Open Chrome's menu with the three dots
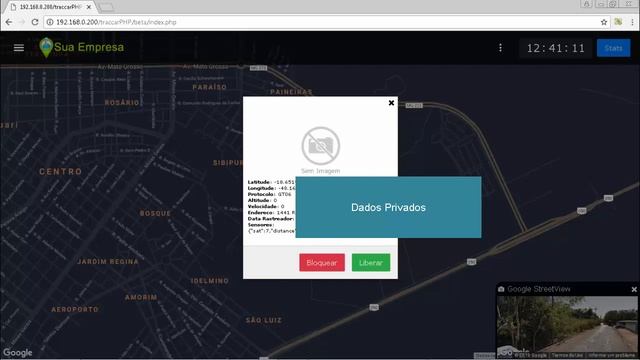640x360 pixels. click(632, 22)
